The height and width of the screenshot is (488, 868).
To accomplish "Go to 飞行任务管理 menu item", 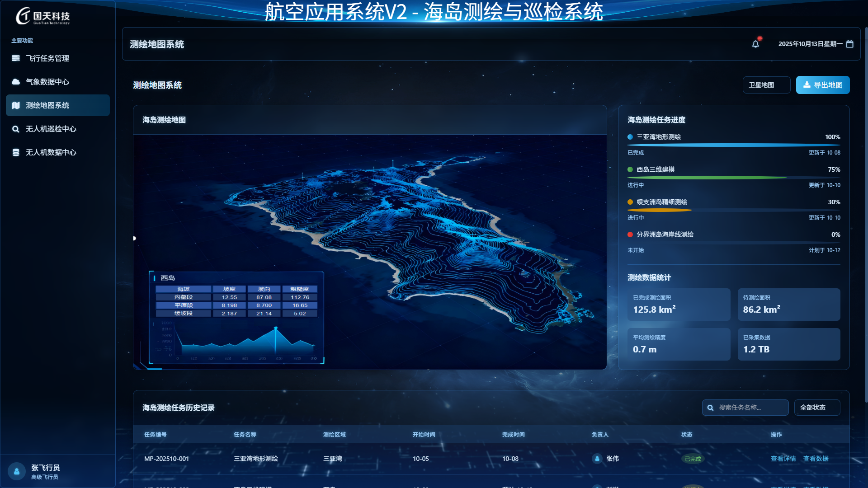I will [x=47, y=58].
